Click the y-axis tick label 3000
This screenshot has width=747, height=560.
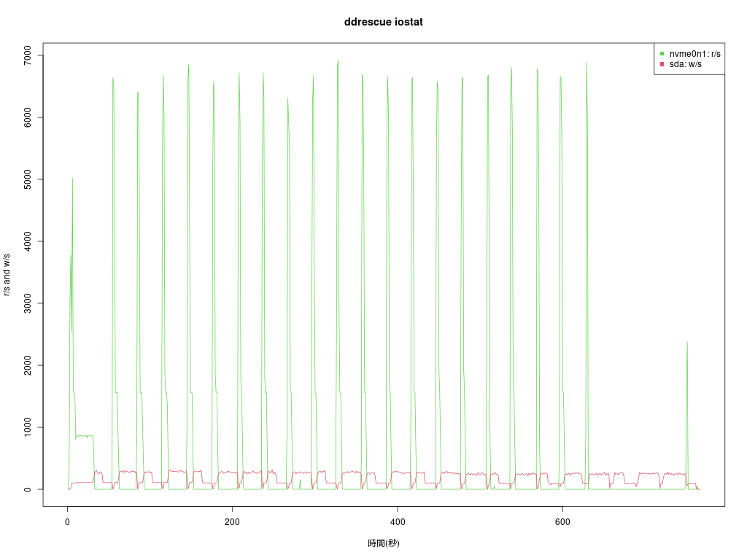point(28,303)
